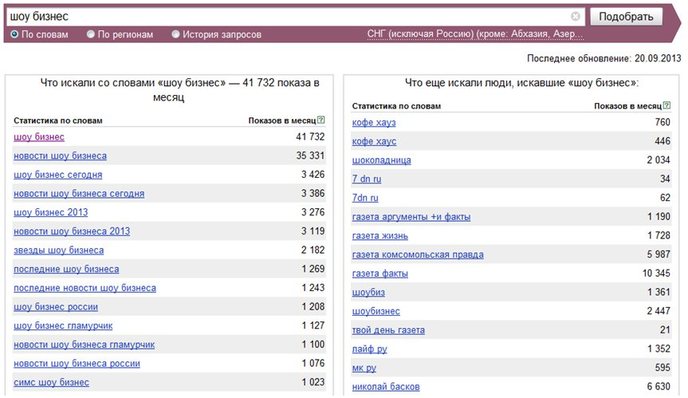This screenshot has width=688, height=398.
Task: Open the новости шоу бизнеса link
Action: click(x=60, y=156)
